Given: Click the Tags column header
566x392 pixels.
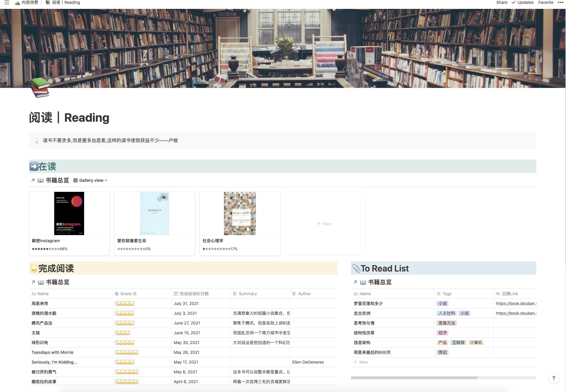Looking at the screenshot, I should tap(464, 294).
